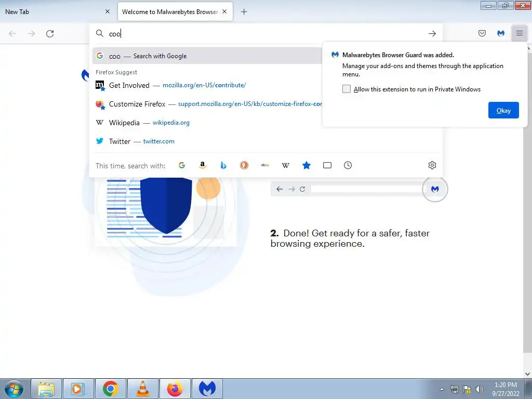The image size is (532, 399).
Task: Open VLC media player from taskbar
Action: [142, 389]
